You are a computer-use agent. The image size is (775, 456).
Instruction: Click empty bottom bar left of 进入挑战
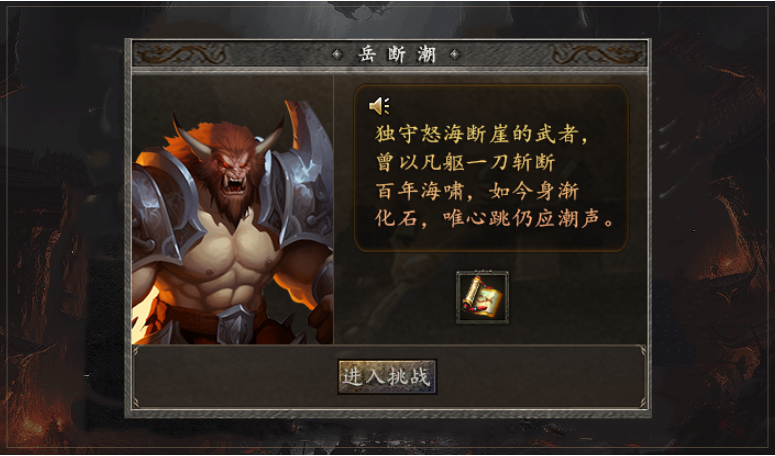235,377
